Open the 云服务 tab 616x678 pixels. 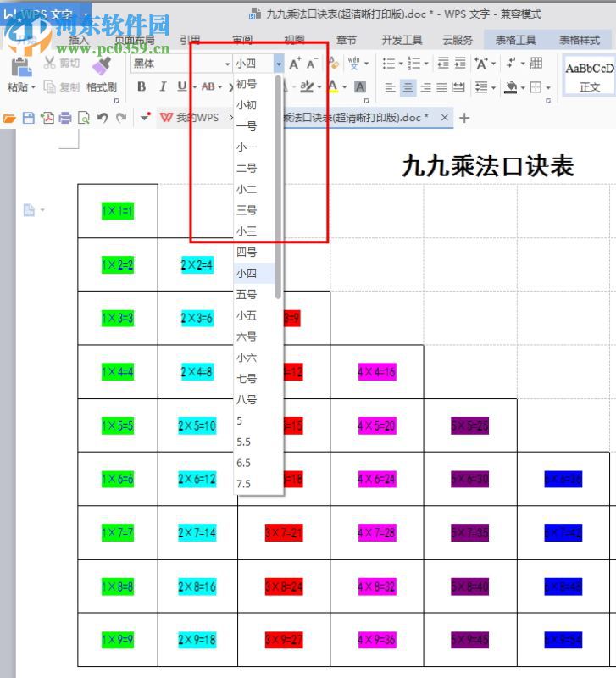click(458, 40)
